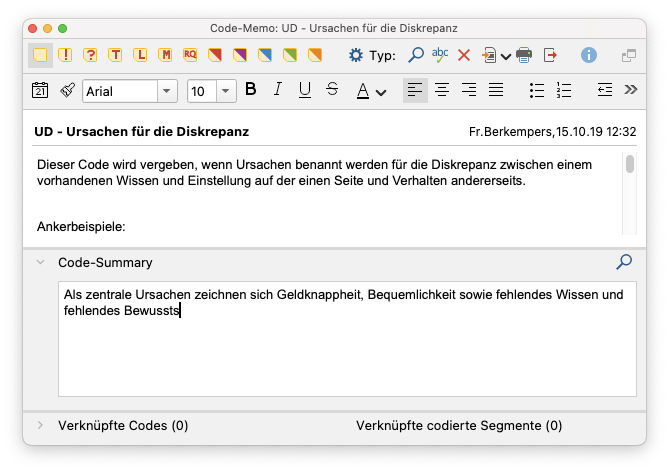Center align text
This screenshot has width=669, height=472.
point(442,90)
